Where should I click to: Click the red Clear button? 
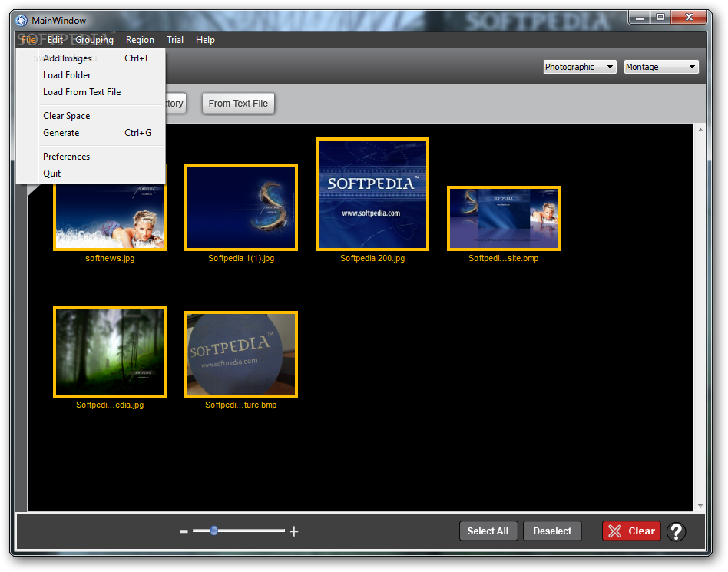[x=631, y=531]
